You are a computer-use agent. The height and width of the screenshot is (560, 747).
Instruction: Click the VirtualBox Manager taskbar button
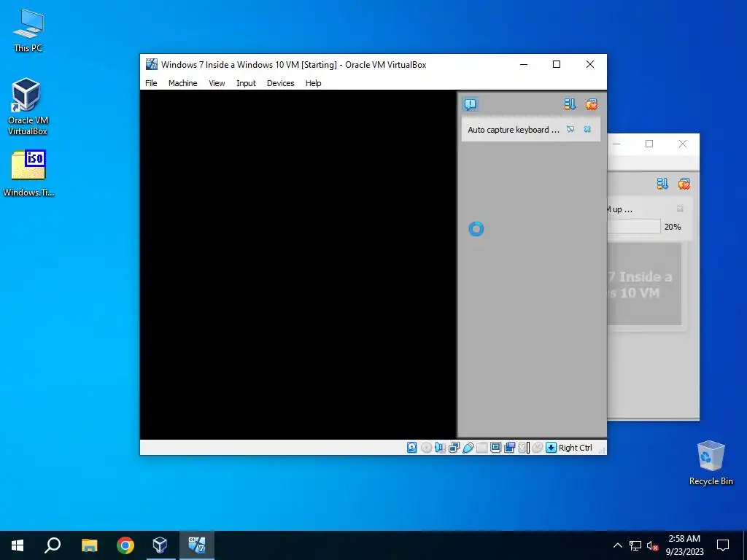(160, 545)
